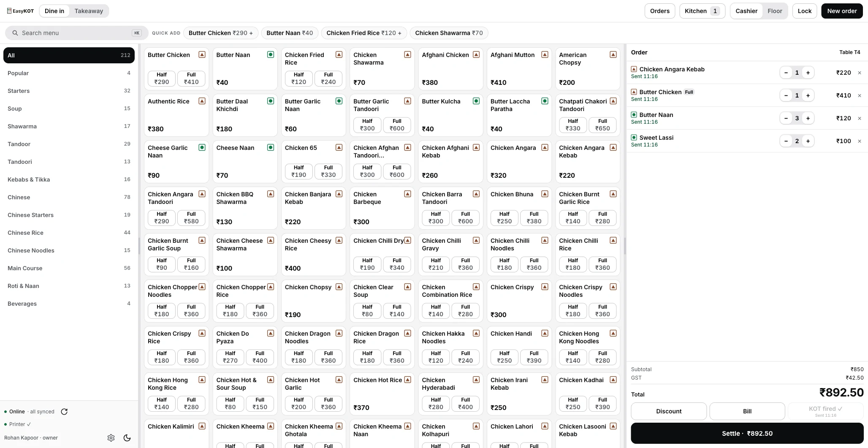Quick add Butter Chicken ₹290 +
868x448 pixels.
tap(221, 33)
